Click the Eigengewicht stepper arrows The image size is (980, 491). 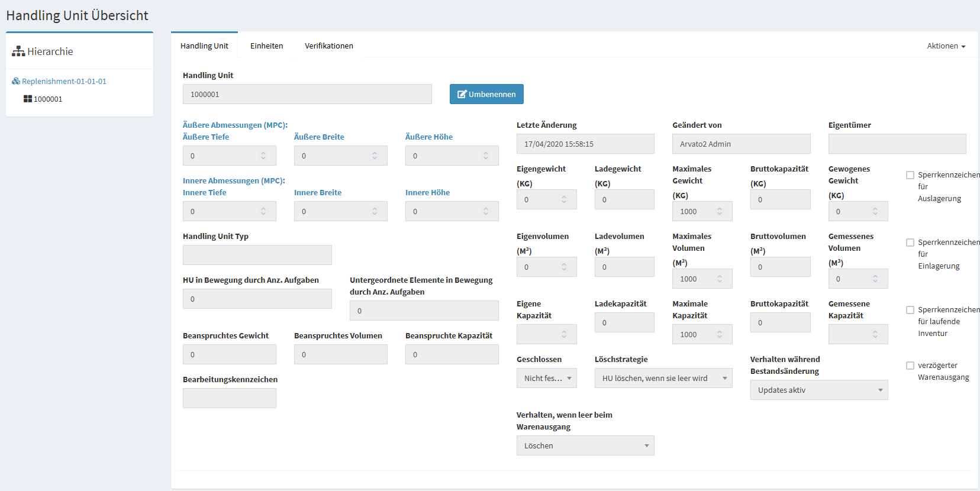564,199
